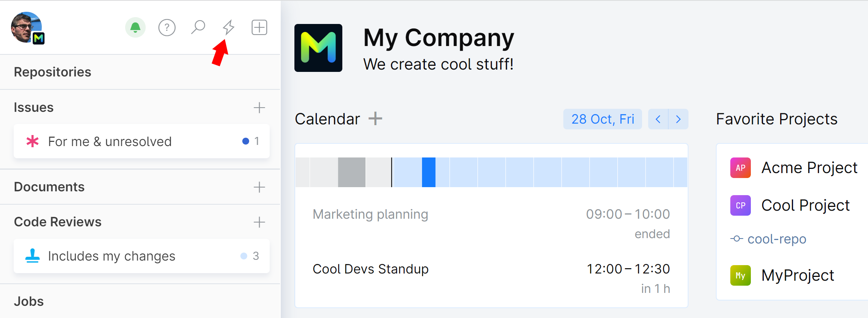The height and width of the screenshot is (318, 868).
Task: Click the My Company logo
Action: coord(318,48)
